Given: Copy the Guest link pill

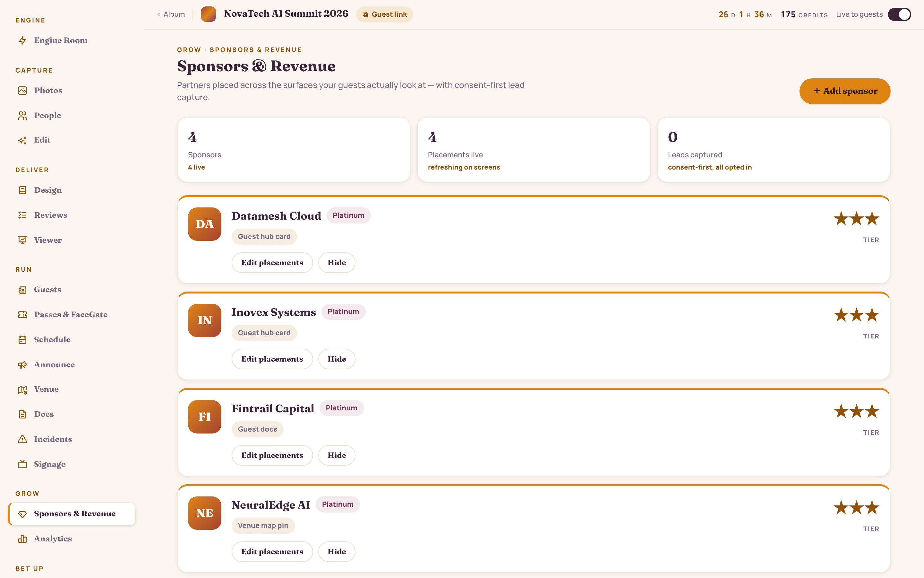Looking at the screenshot, I should coord(384,14).
